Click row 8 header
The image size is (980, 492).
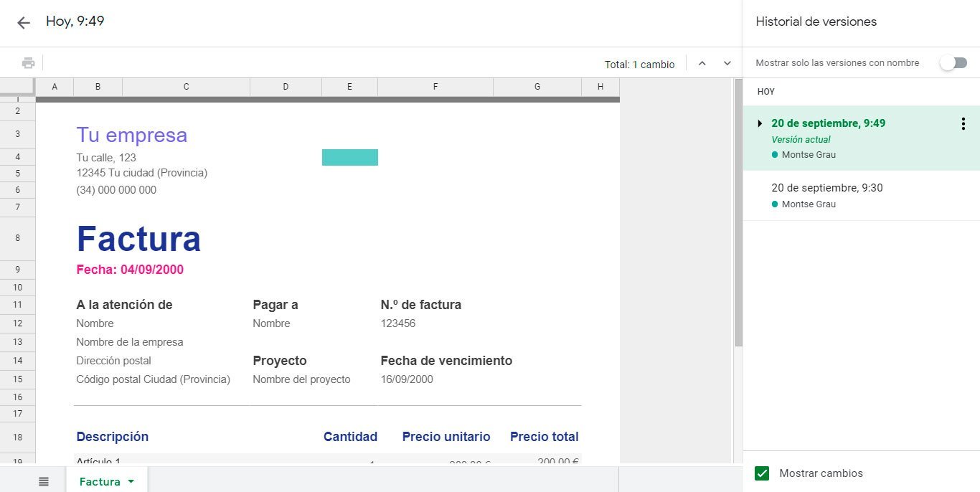[x=17, y=238]
